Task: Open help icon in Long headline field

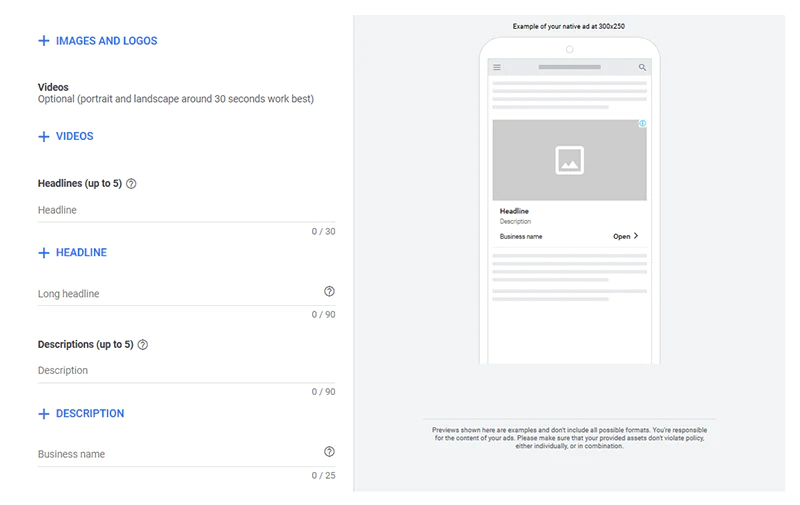Action: pos(329,291)
